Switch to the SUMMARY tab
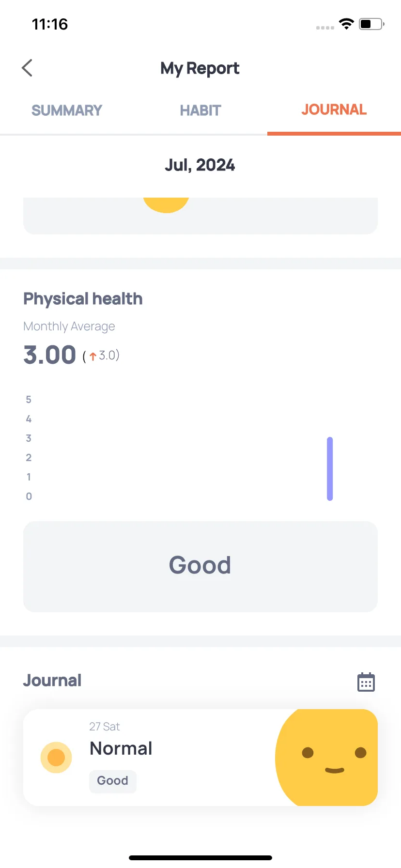This screenshot has height=868, width=401. coord(67,110)
